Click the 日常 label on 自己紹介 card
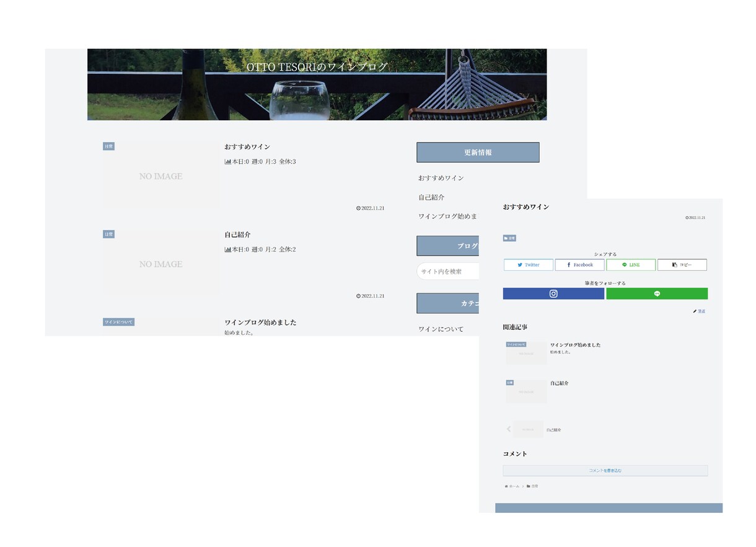The height and width of the screenshot is (547, 756). point(108,234)
